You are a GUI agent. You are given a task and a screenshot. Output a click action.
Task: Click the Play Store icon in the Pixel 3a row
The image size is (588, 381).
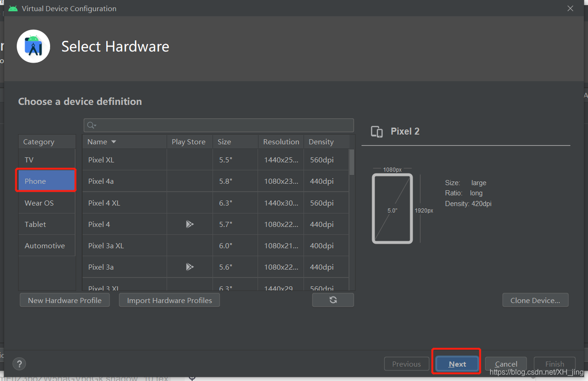coord(189,267)
